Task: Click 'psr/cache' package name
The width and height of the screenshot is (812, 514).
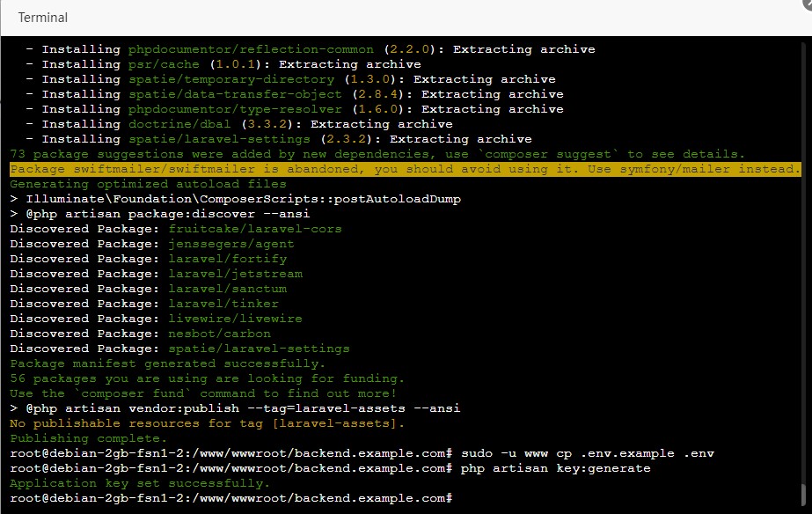Action: [x=164, y=64]
